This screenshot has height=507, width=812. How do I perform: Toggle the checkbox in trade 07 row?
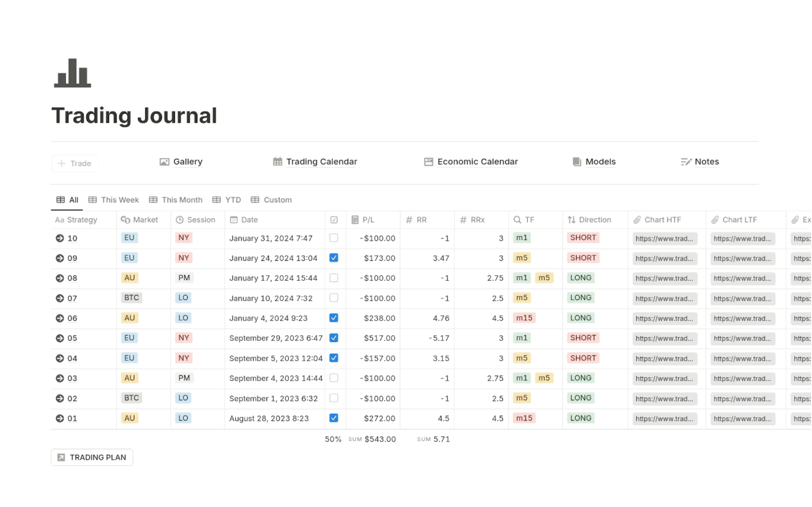pyautogui.click(x=334, y=298)
